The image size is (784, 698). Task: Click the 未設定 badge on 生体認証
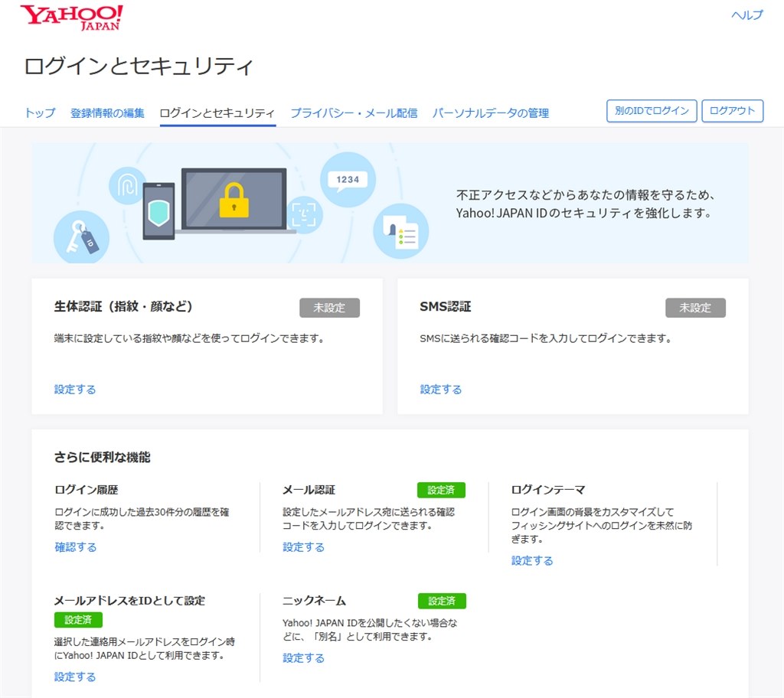pyautogui.click(x=329, y=308)
